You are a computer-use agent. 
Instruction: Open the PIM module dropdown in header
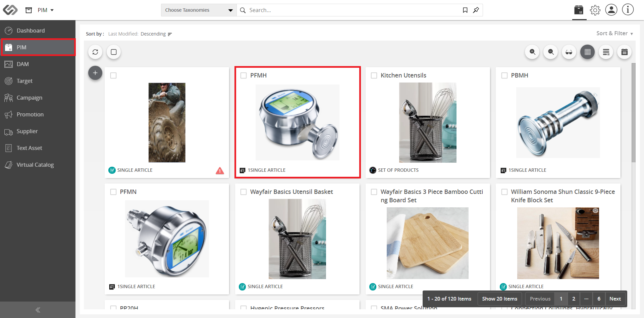tap(46, 10)
